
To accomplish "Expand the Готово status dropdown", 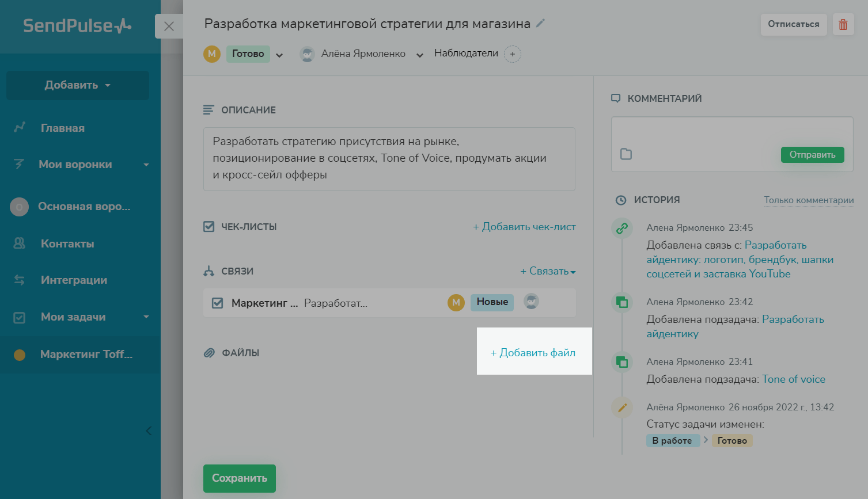I will [x=279, y=55].
